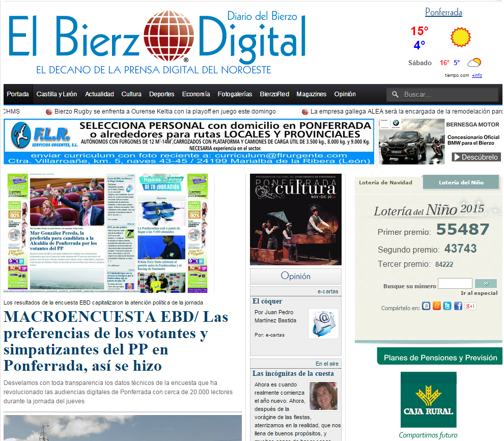
Task: Click the tiempo.com credit text
Action: tap(457, 75)
